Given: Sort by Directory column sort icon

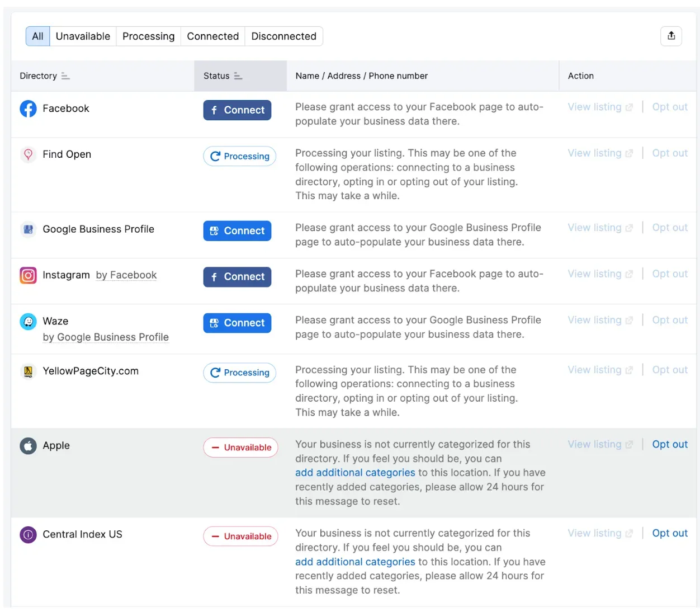Looking at the screenshot, I should [65, 76].
